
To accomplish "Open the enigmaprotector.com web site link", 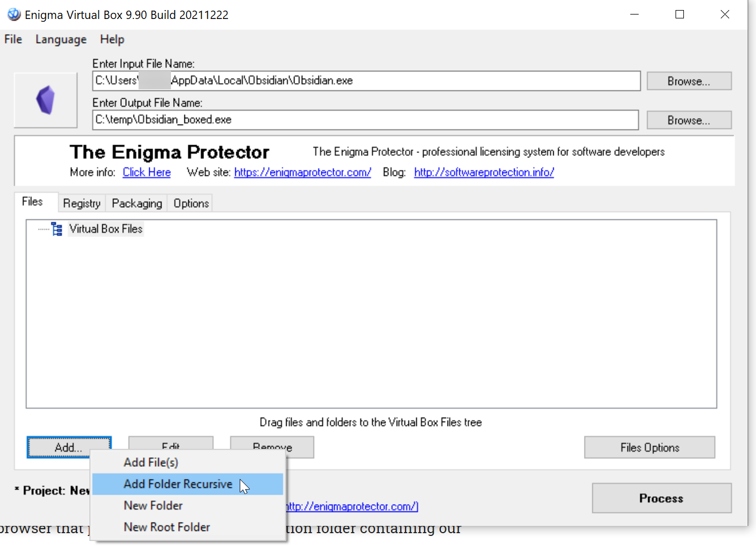I will [x=302, y=173].
